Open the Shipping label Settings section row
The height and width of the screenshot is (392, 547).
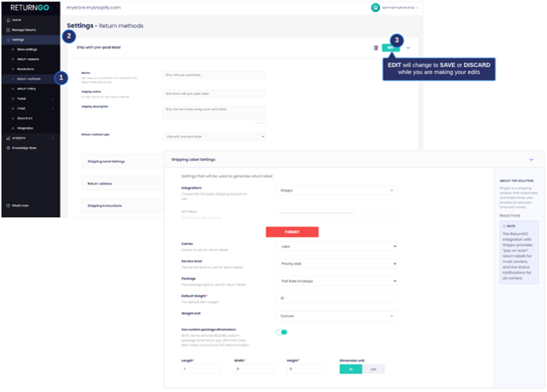click(122, 161)
